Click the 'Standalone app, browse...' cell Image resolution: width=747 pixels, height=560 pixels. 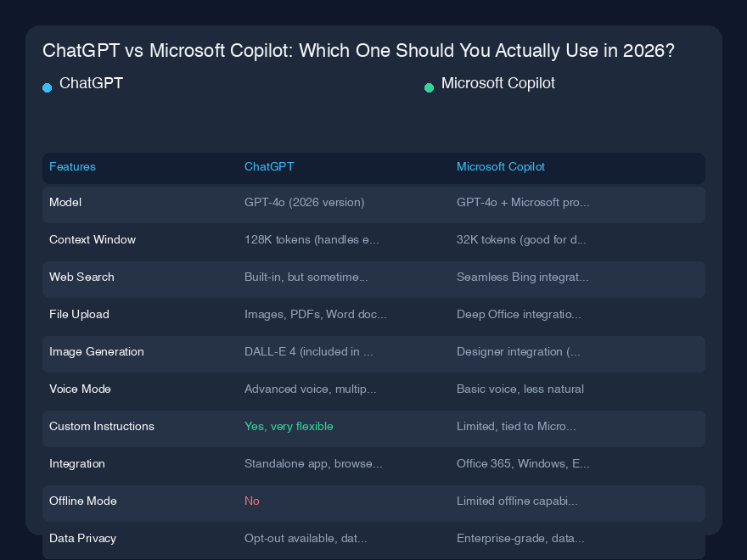point(313,464)
